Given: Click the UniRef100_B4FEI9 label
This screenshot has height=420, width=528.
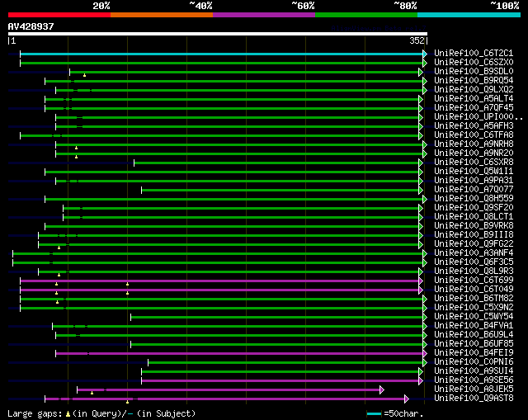Looking at the screenshot, I should (474, 353).
